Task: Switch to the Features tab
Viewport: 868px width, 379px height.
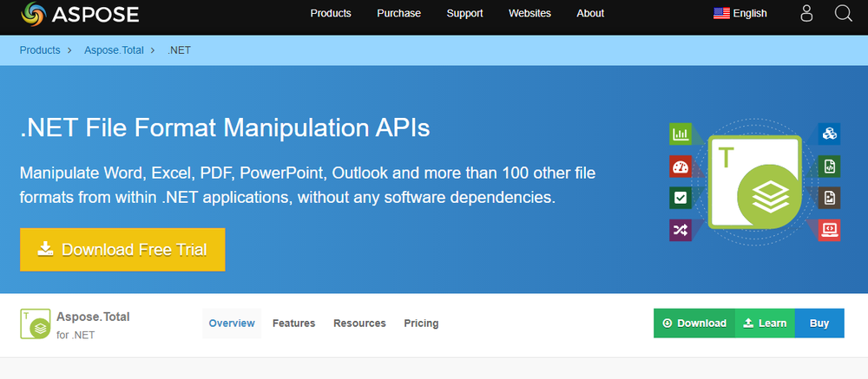Action: 293,323
